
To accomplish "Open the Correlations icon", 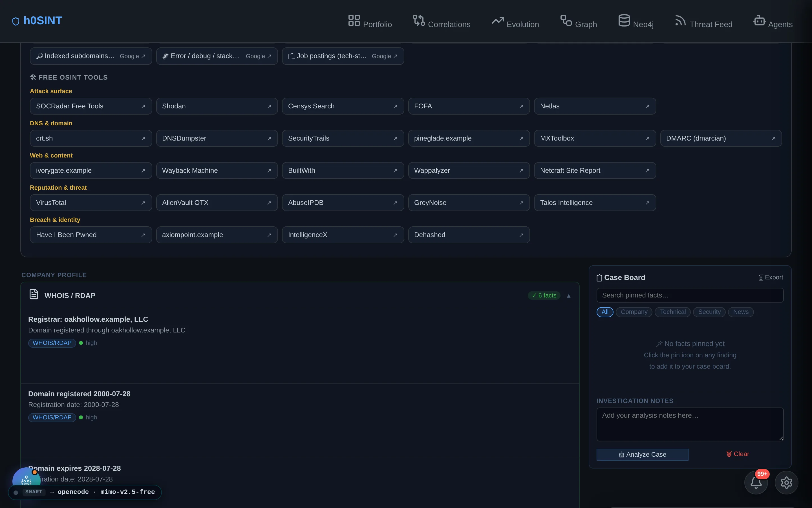I will pyautogui.click(x=419, y=20).
